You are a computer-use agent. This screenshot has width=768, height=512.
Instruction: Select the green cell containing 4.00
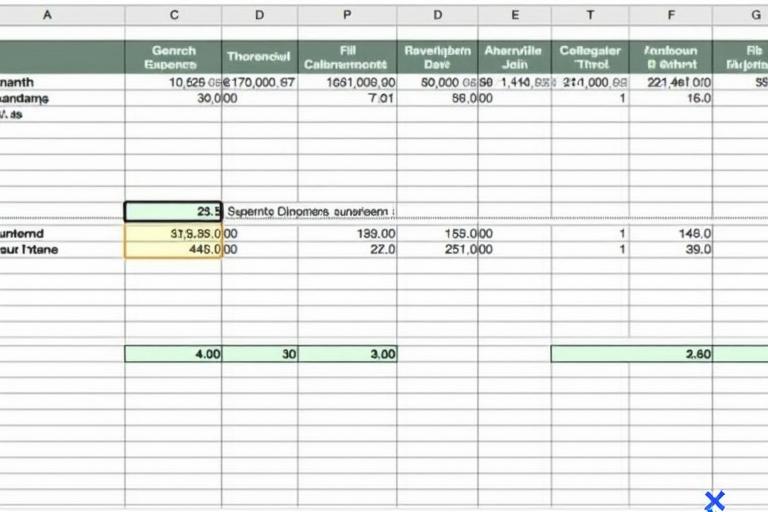click(173, 354)
